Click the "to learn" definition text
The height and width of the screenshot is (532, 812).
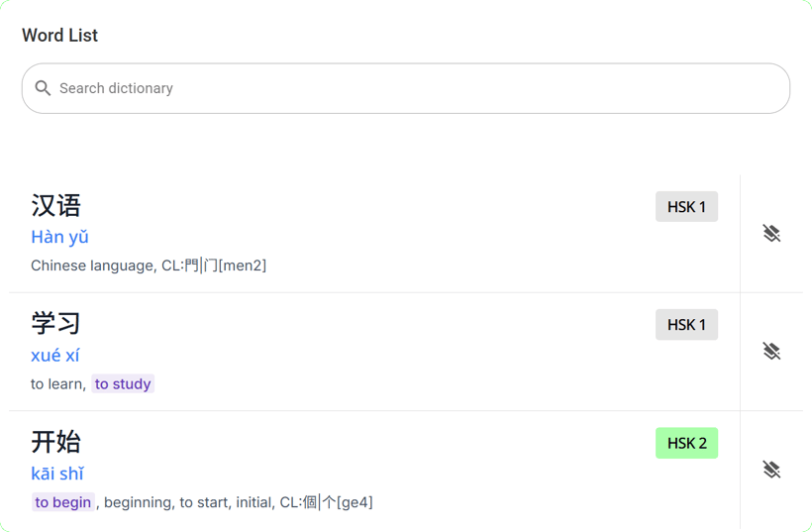coord(56,384)
